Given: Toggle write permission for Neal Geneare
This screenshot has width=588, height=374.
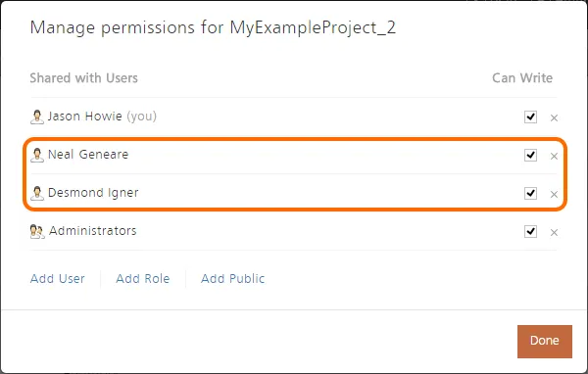Looking at the screenshot, I should pos(530,155).
